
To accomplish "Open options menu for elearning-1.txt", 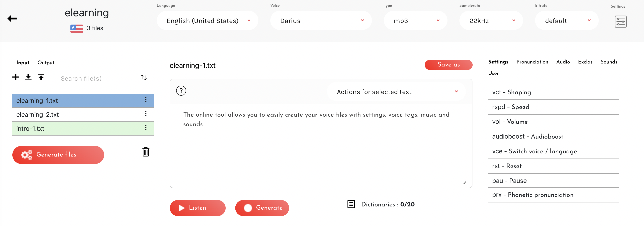I will click(x=146, y=100).
